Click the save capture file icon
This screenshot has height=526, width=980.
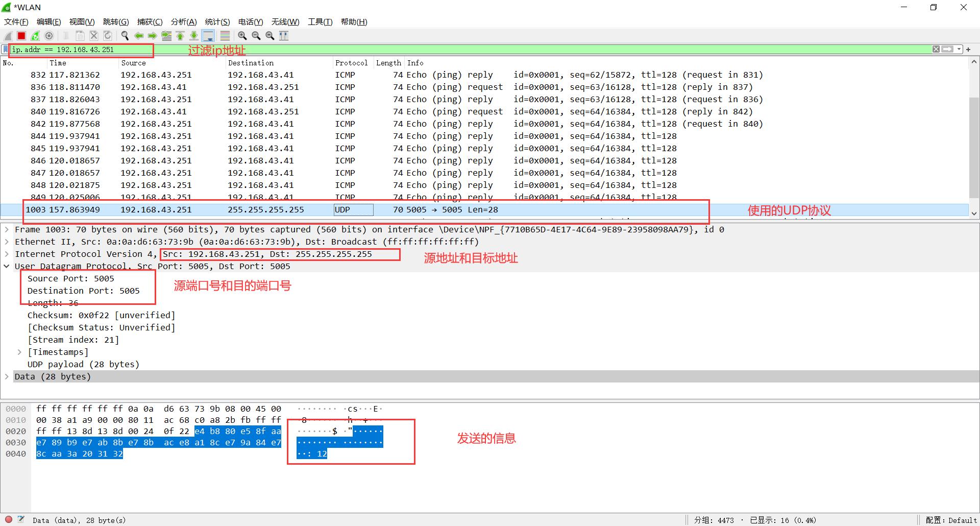(x=80, y=36)
